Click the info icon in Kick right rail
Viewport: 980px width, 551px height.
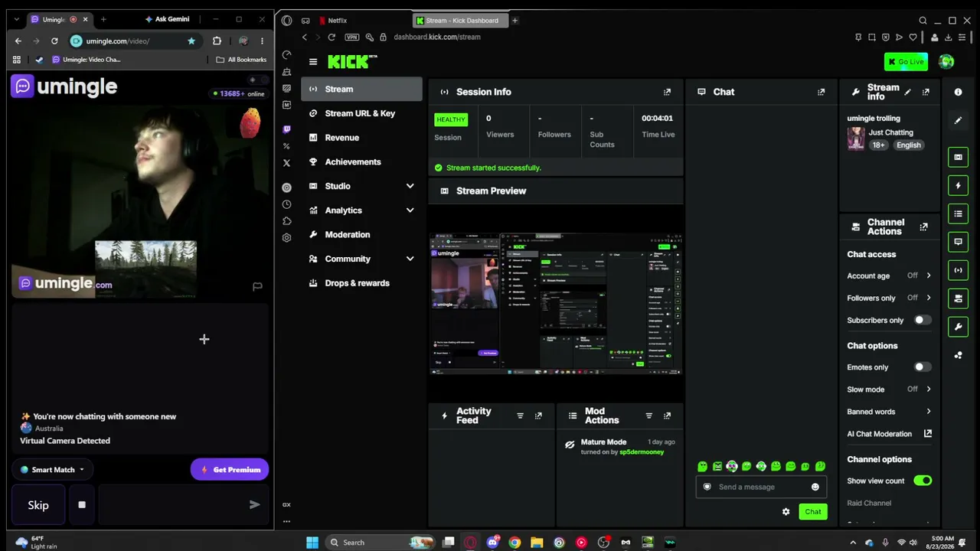[958, 92]
